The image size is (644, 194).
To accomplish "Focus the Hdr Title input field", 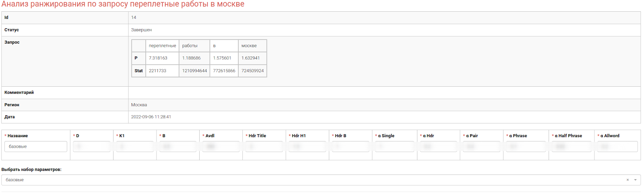I will point(264,146).
